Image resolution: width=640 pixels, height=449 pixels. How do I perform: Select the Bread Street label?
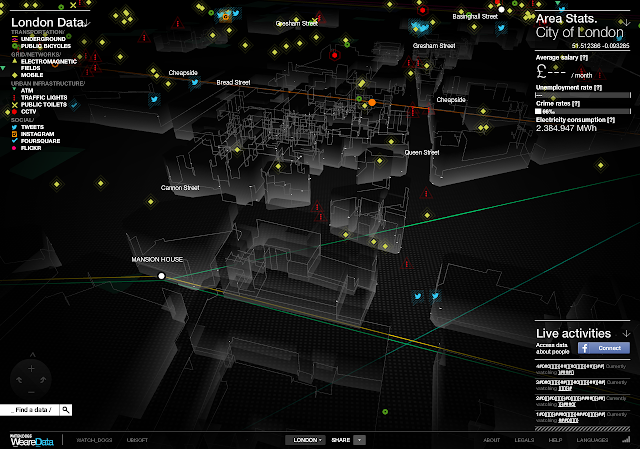[233, 82]
